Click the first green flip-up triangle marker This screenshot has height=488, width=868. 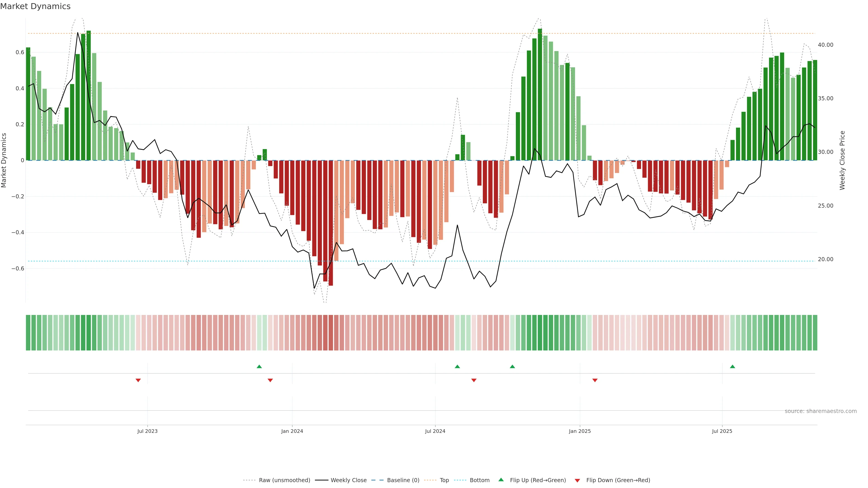[x=259, y=366]
